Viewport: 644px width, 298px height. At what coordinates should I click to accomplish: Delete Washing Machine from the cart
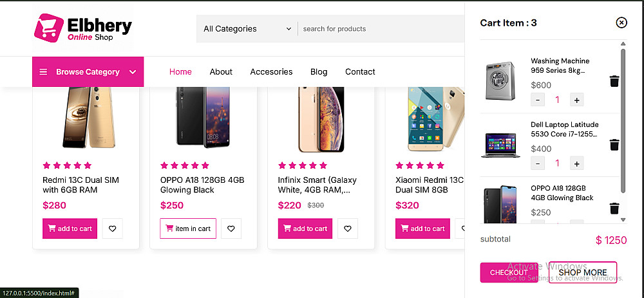click(614, 81)
